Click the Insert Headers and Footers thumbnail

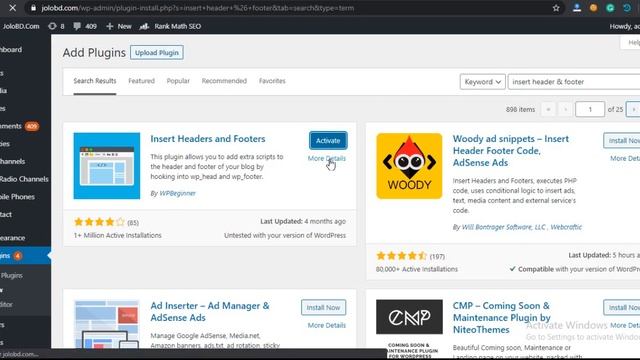click(107, 166)
